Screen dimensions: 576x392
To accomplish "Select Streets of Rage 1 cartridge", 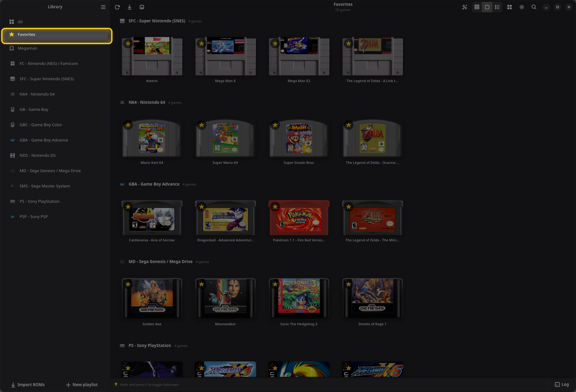I will click(373, 298).
